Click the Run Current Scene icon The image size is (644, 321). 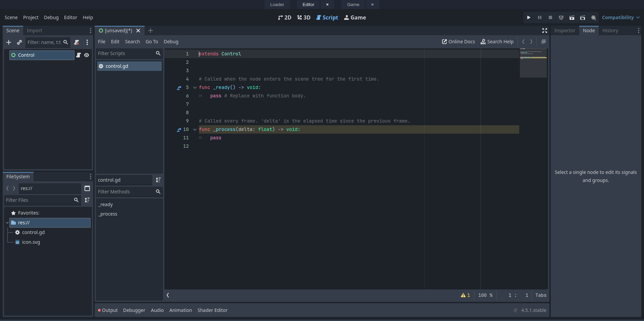coord(572,17)
